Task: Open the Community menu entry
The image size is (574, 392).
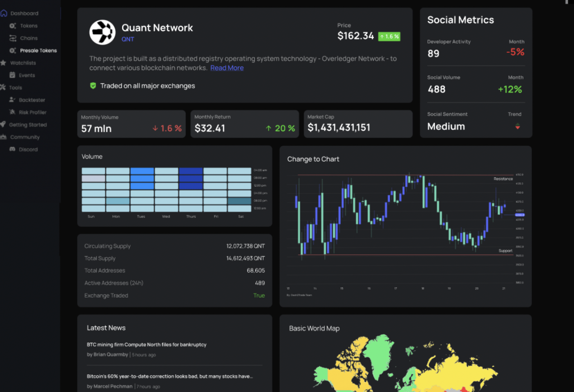Action: pos(25,137)
